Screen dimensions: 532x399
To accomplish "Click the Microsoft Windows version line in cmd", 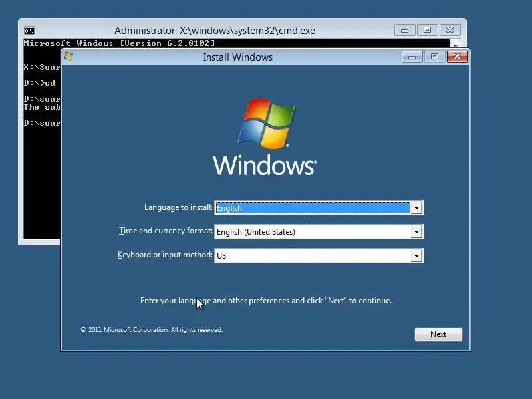I will [x=119, y=43].
